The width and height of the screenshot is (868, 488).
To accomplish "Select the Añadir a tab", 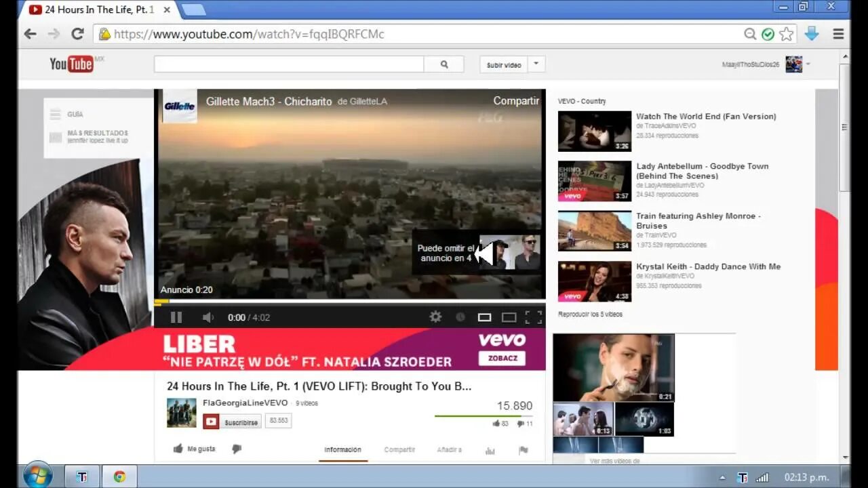I will (x=449, y=450).
